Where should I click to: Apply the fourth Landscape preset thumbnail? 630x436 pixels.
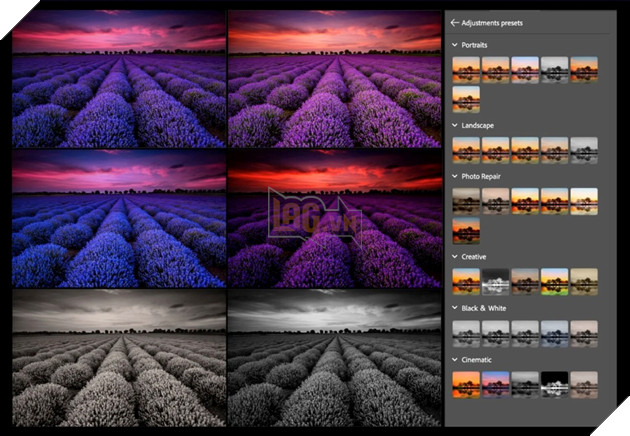pyautogui.click(x=554, y=150)
